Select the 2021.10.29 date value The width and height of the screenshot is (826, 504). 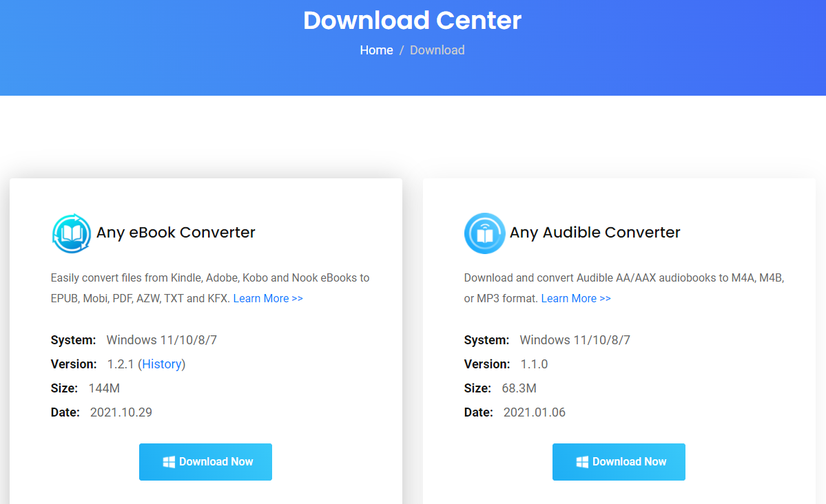(x=121, y=412)
